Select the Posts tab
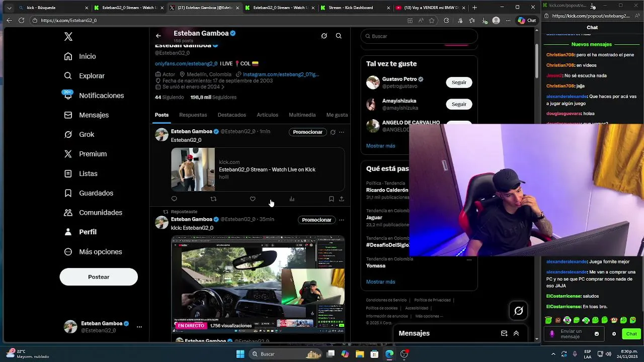 [162, 115]
